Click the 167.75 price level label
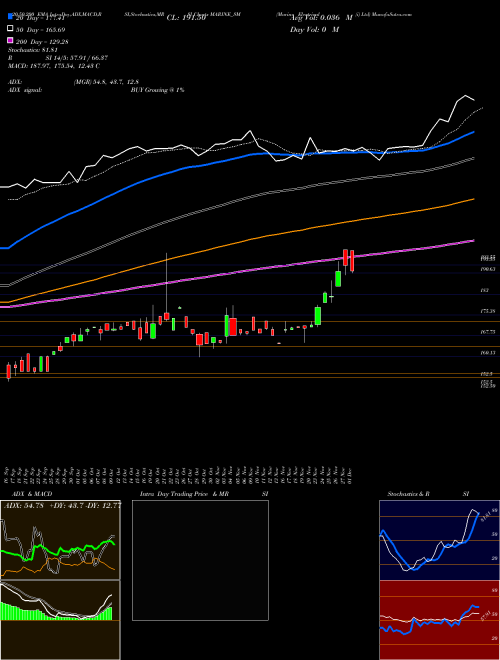Image resolution: width=500 pixels, height=660 pixels. tap(488, 332)
